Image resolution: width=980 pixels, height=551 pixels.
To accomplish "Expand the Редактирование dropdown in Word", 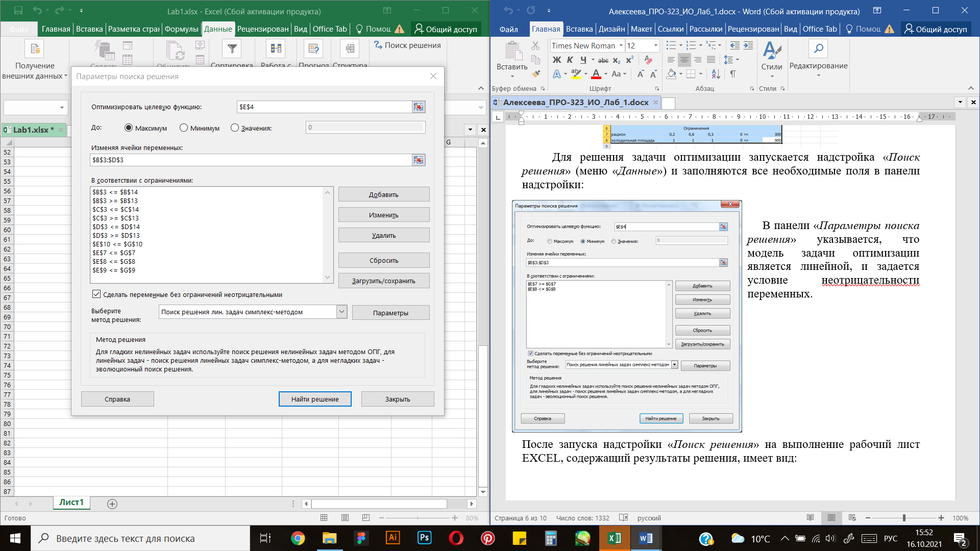I will (818, 76).
